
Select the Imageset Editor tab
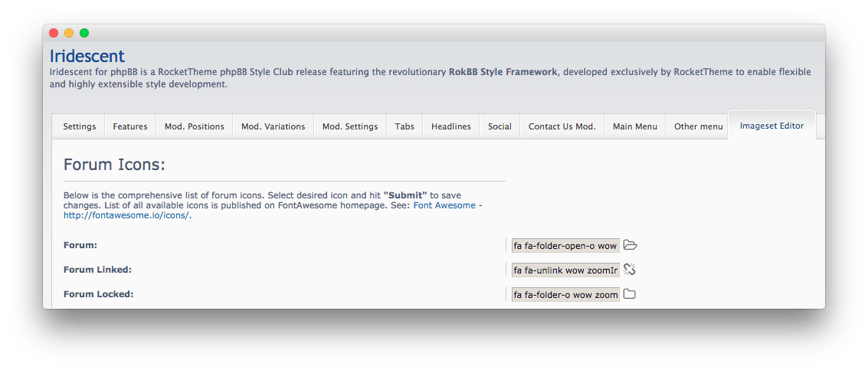[x=771, y=126]
